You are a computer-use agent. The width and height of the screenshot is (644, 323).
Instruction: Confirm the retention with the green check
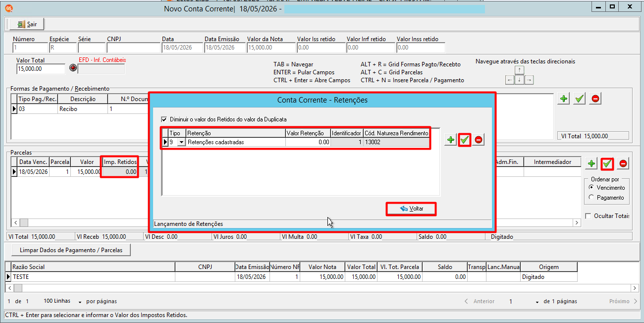tap(464, 140)
